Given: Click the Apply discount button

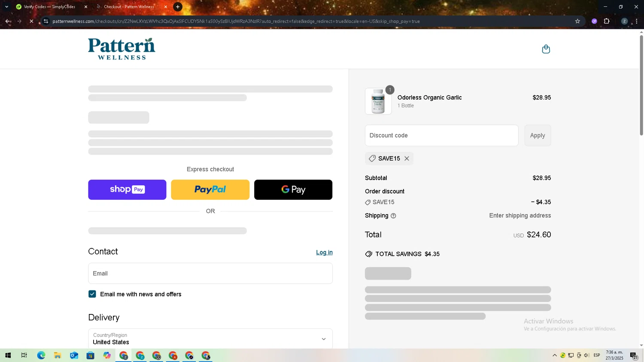Looking at the screenshot, I should 538,136.
